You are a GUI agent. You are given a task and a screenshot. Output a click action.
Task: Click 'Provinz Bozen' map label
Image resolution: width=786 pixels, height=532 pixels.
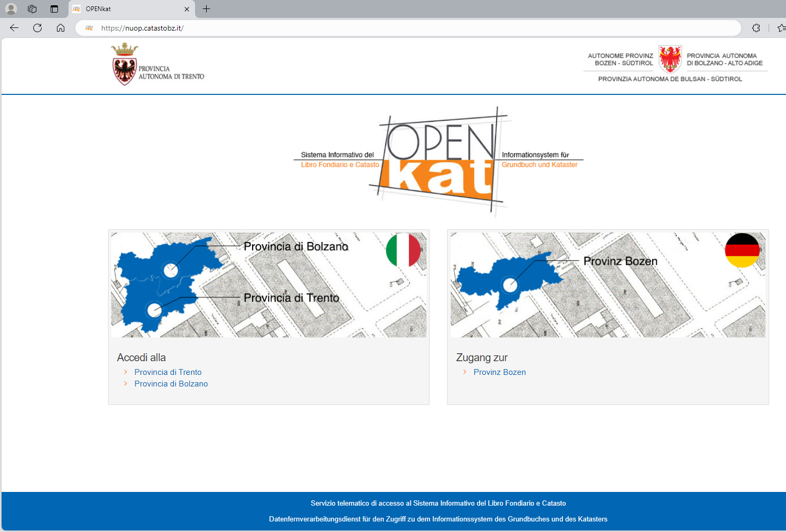[620, 261]
